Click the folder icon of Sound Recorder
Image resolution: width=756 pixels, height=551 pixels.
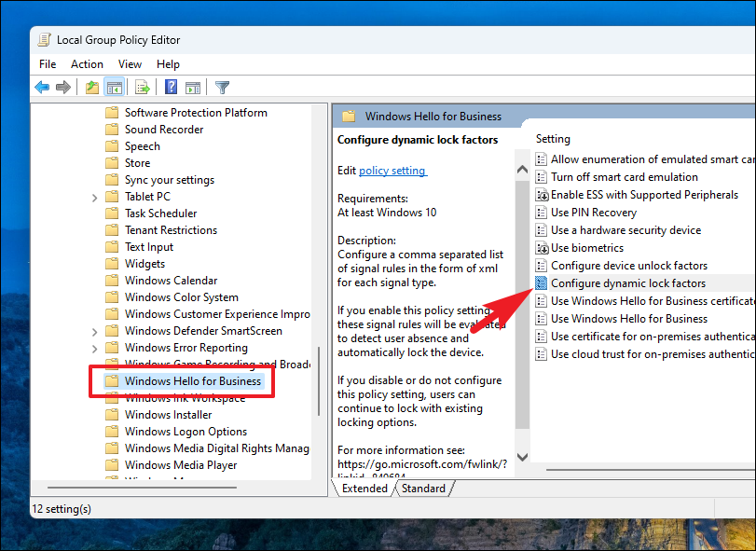(112, 130)
